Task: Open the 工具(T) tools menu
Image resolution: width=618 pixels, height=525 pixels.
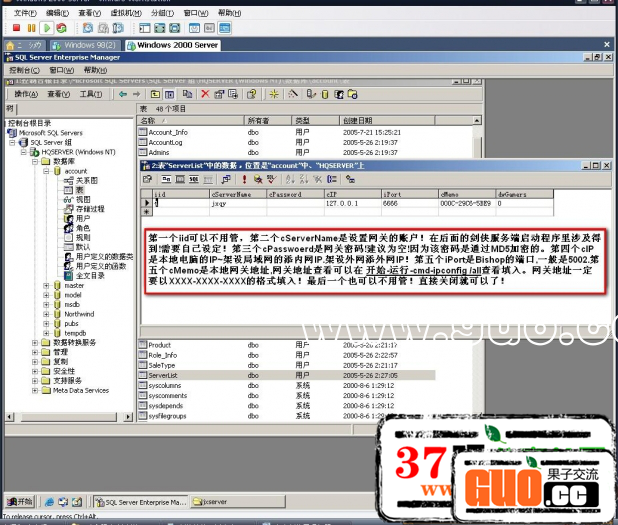Action: click(91, 94)
